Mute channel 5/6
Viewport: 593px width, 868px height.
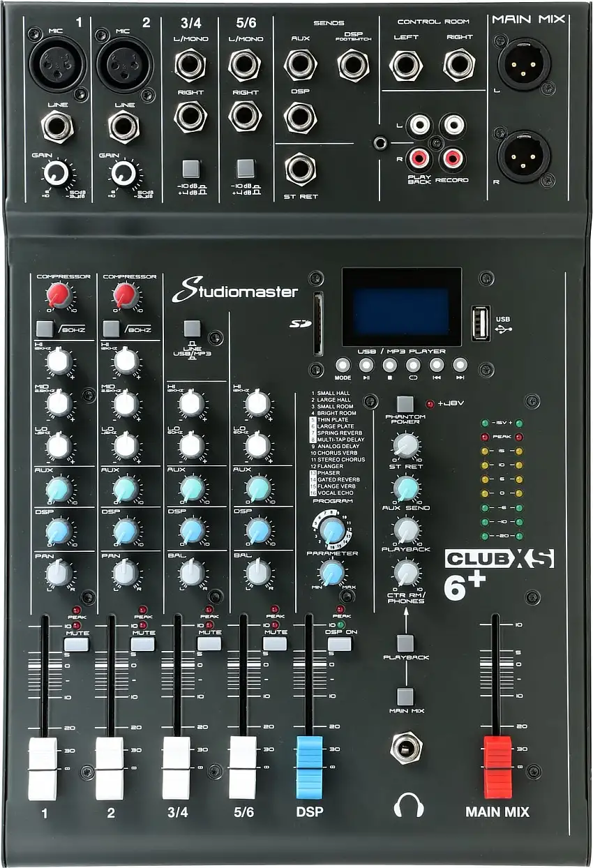(x=275, y=644)
